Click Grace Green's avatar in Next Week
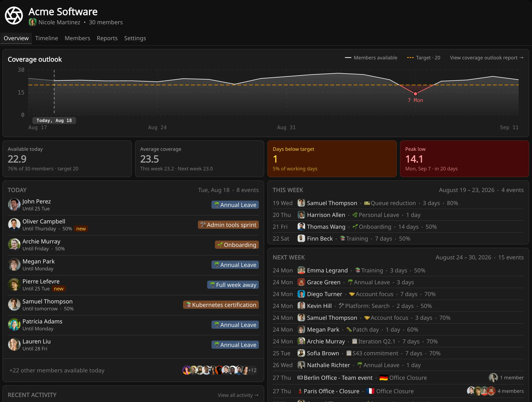 point(301,282)
